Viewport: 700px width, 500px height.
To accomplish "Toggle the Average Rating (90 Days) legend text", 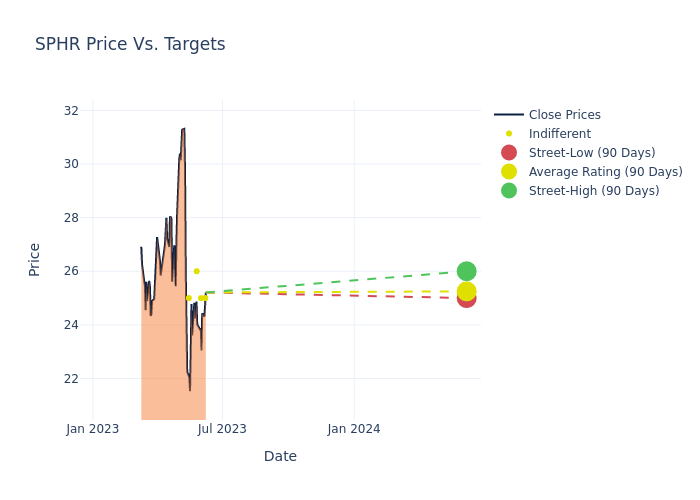I will [x=605, y=172].
